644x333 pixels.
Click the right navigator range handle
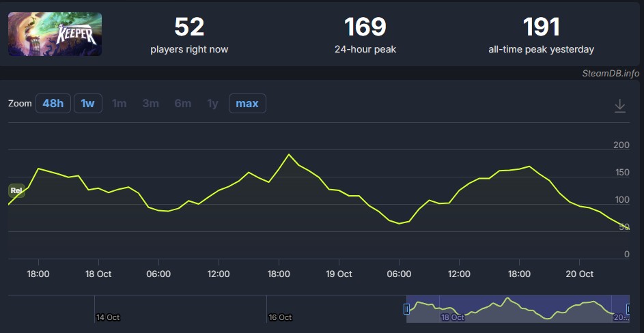point(629,309)
